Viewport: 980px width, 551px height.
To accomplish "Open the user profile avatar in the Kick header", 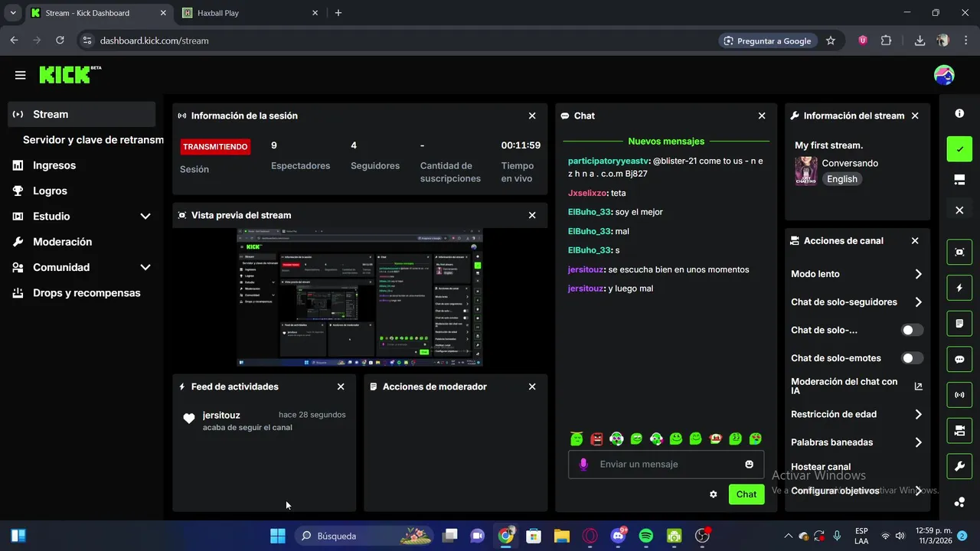I will pyautogui.click(x=944, y=75).
